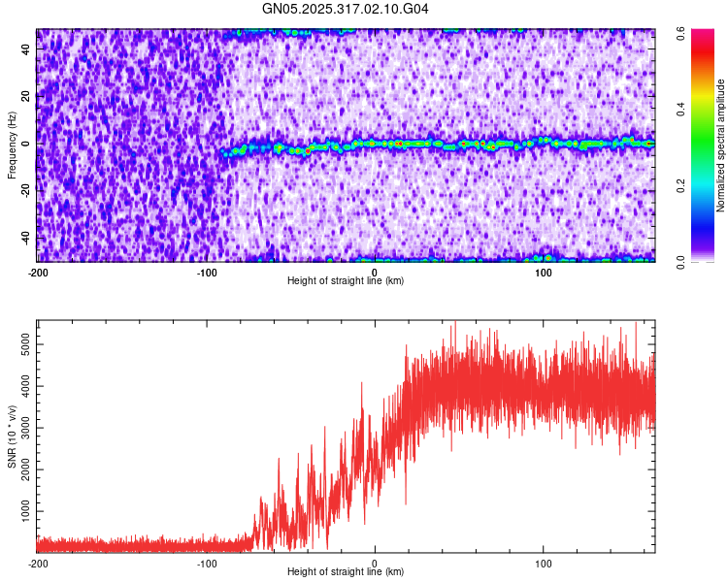Click the -40 tick on the frequency axis
This screenshot has height=582, width=728.
tap(25, 238)
